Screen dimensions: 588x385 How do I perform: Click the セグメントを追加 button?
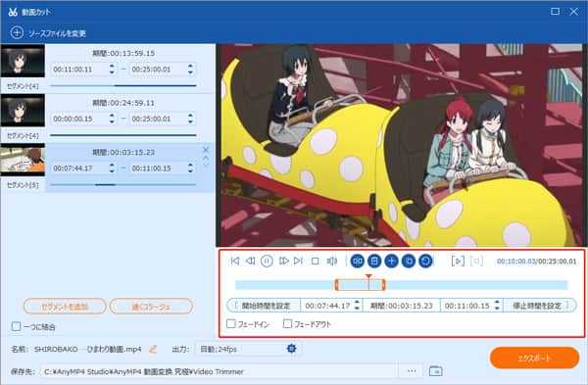coord(65,307)
